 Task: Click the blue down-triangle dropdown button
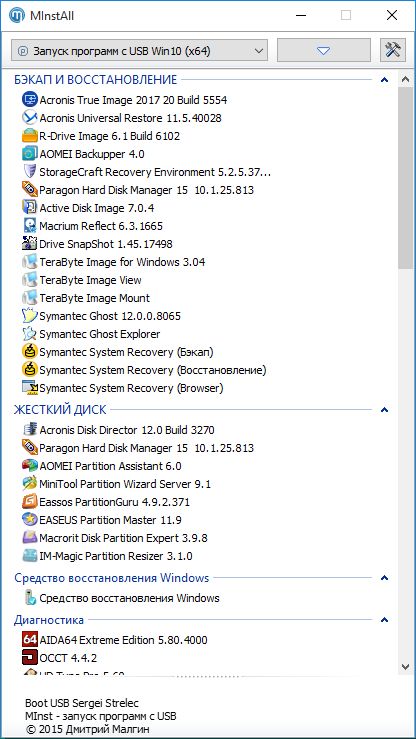click(324, 50)
